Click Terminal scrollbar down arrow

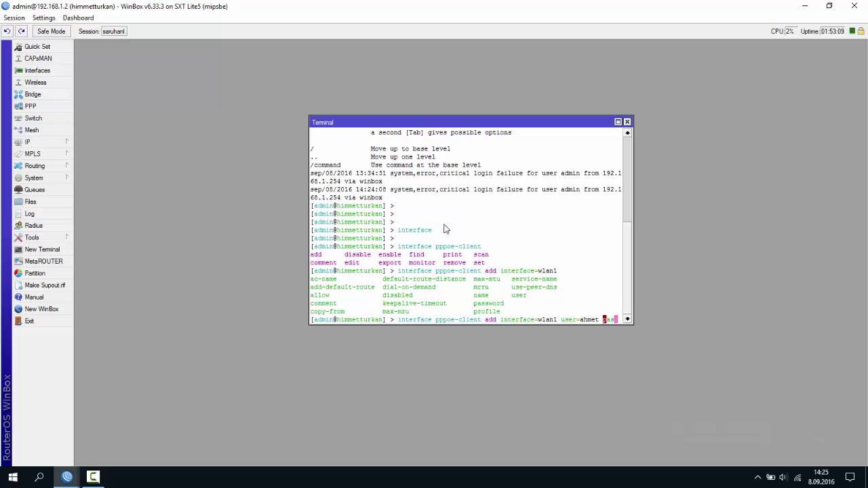pos(627,319)
